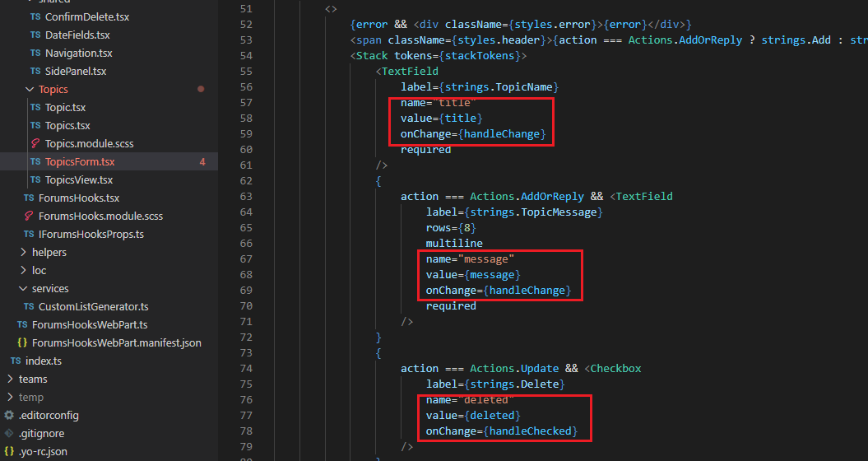Image resolution: width=868 pixels, height=461 pixels.
Task: Click the git icon beside .gitignore
Action: coord(9,434)
